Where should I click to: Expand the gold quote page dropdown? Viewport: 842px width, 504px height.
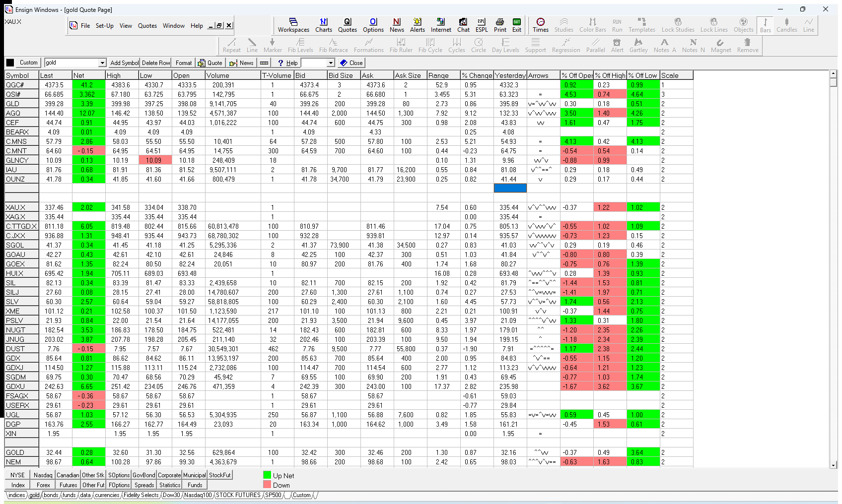point(102,63)
